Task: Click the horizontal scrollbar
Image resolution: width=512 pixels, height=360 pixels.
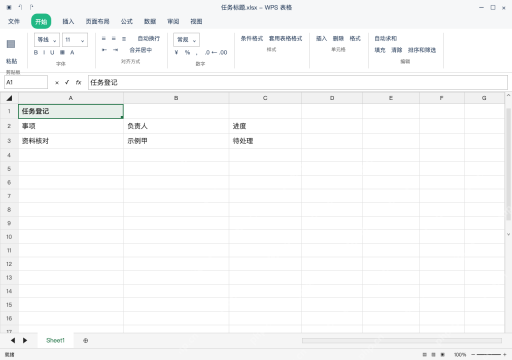Action: (x=402, y=341)
